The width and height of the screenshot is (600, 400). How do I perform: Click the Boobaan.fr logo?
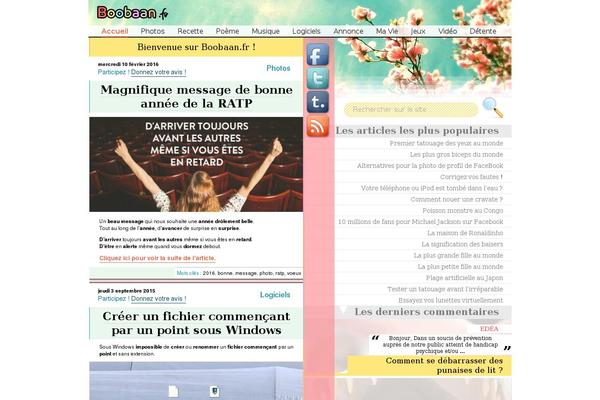point(132,13)
